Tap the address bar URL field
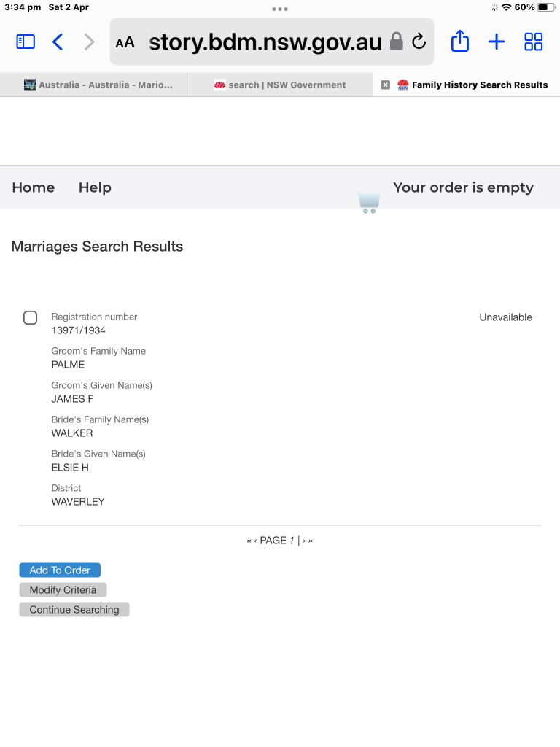Image resolution: width=560 pixels, height=747 pixels. click(265, 42)
